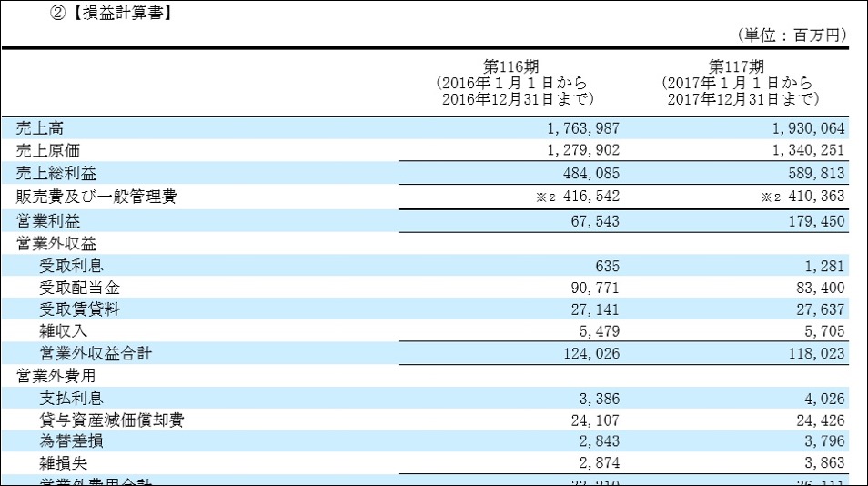Select the section label 営業外費用

click(56, 376)
